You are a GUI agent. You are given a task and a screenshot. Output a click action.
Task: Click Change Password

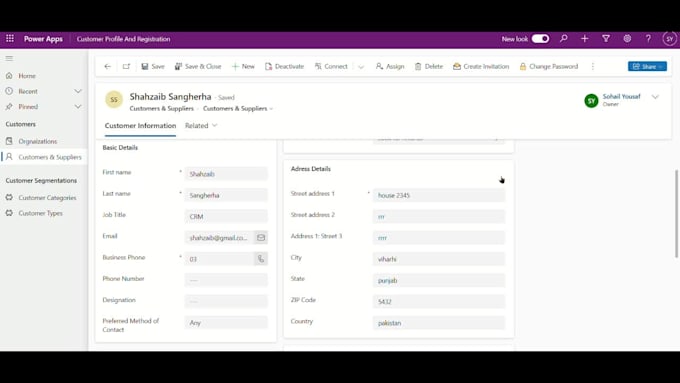[549, 66]
